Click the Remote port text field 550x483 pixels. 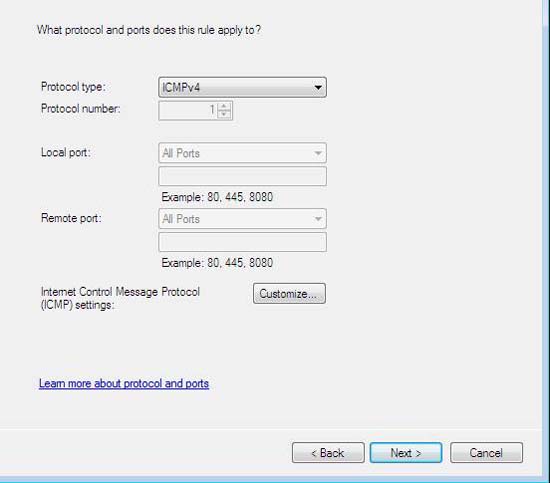click(x=242, y=242)
